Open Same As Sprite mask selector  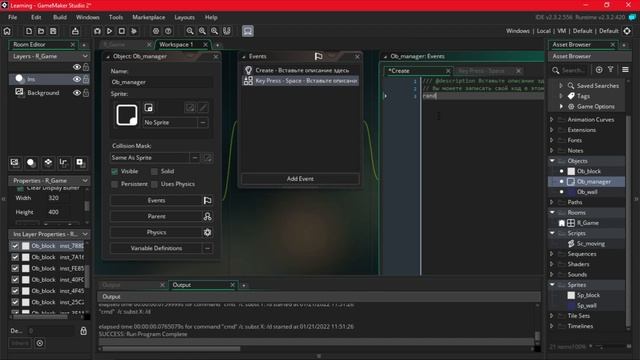click(195, 158)
